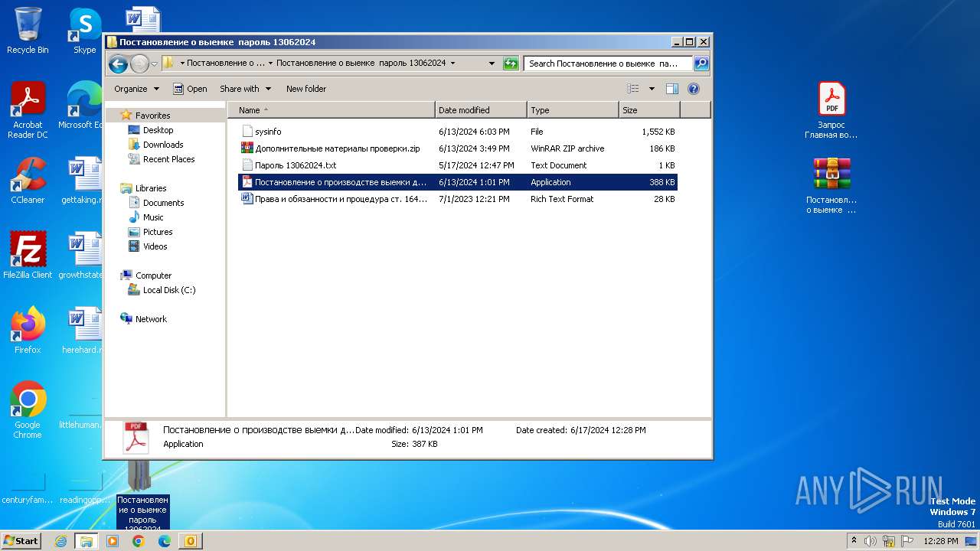The width and height of the screenshot is (980, 551).
Task: Open the Share with menu
Action: [245, 89]
